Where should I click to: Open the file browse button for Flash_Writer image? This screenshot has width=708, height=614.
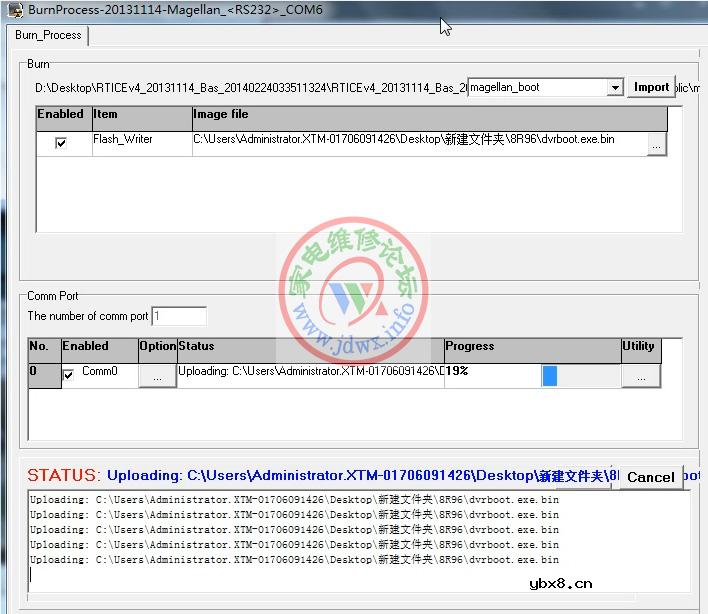click(655, 145)
